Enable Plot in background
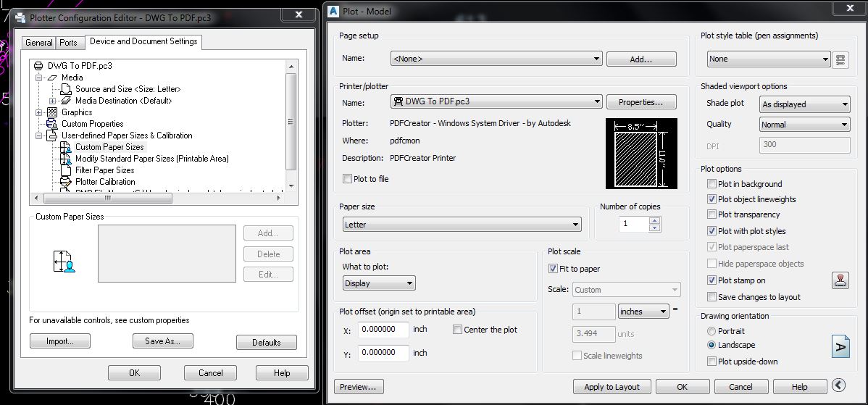This screenshot has width=868, height=405. (x=712, y=184)
